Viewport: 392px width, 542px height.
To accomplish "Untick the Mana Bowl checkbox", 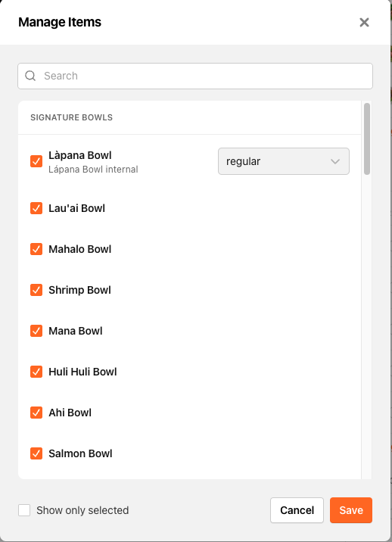I will coord(36,331).
